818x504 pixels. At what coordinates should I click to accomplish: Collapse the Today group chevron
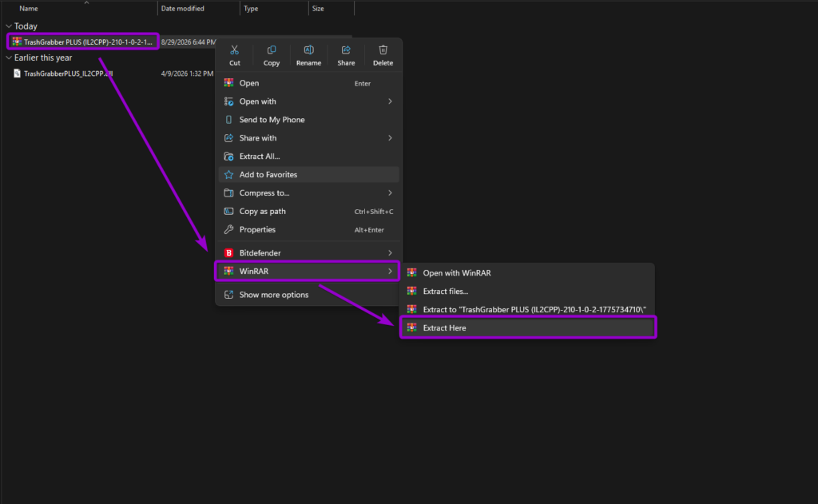pos(8,26)
